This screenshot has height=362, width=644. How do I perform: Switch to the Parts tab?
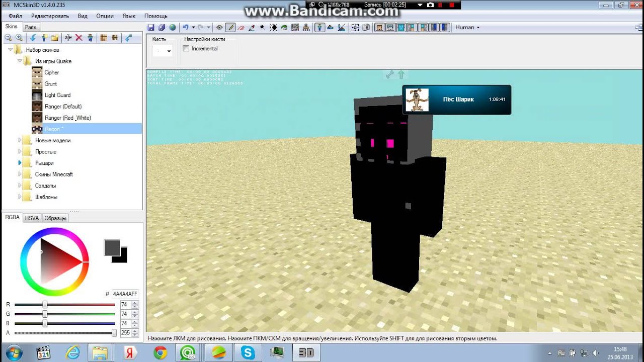[x=31, y=27]
